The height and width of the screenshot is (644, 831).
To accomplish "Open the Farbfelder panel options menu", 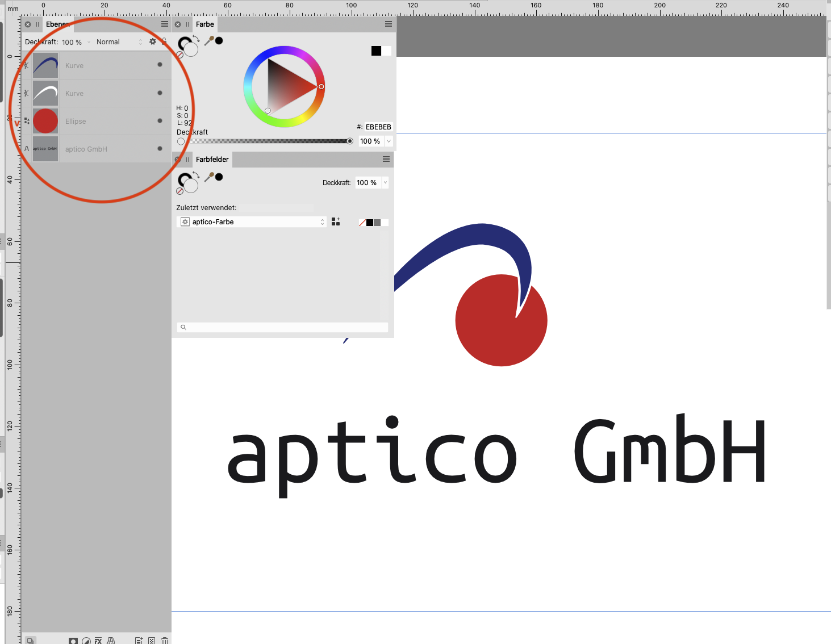I will (386, 159).
